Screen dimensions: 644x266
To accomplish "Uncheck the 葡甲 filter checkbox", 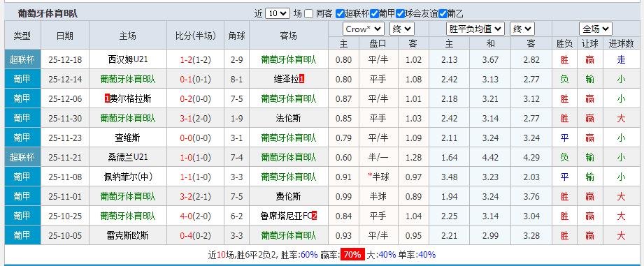I will point(374,13).
